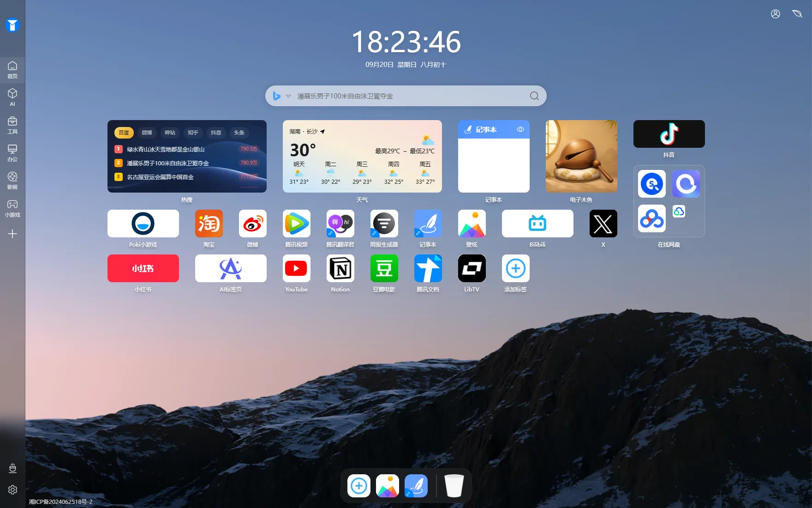Open the purple ring netdisk icon
This screenshot has height=508, width=812.
coord(686,184)
